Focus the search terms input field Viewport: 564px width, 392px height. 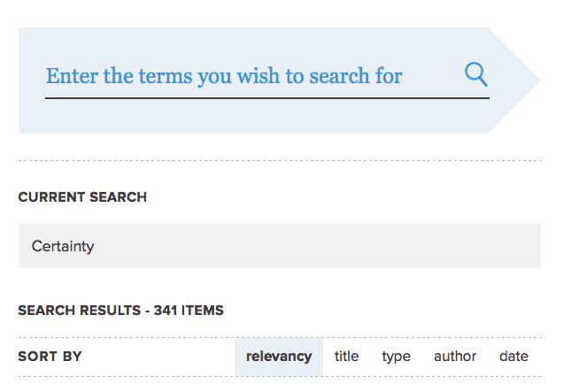(248, 76)
